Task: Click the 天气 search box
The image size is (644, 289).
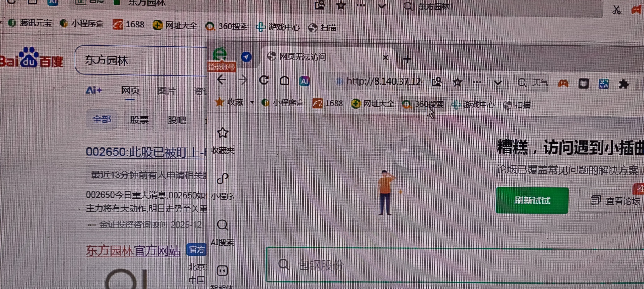Action: click(x=532, y=83)
